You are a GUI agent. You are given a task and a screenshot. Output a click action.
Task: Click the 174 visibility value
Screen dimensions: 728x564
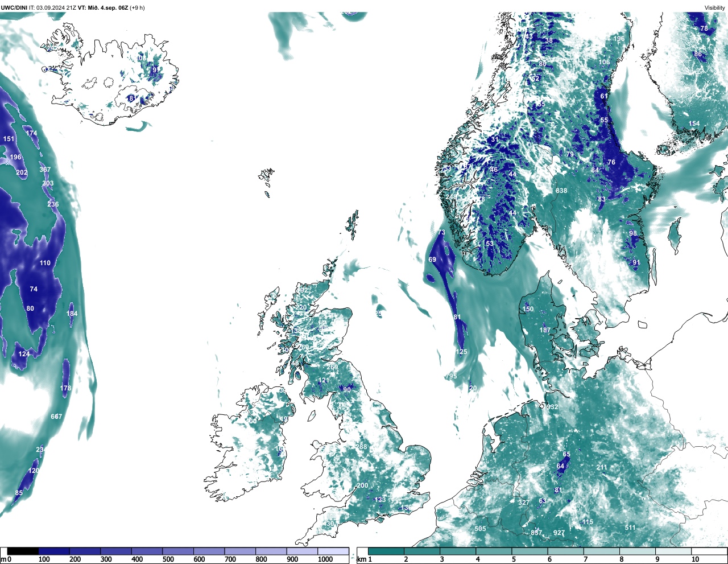(x=31, y=133)
